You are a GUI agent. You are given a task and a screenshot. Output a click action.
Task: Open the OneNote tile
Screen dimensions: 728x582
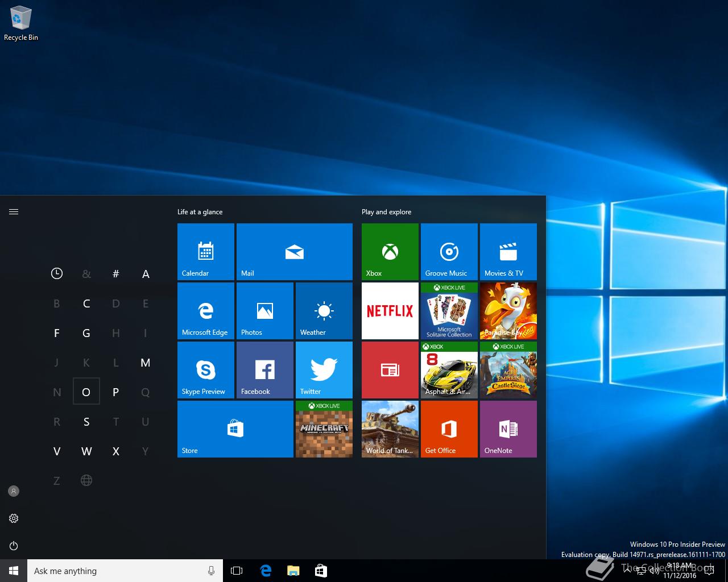coord(508,429)
